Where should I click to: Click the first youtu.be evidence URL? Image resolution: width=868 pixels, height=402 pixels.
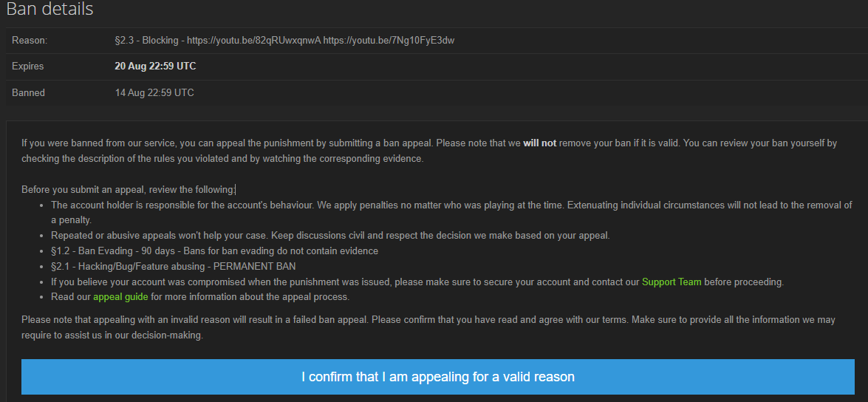coord(253,41)
